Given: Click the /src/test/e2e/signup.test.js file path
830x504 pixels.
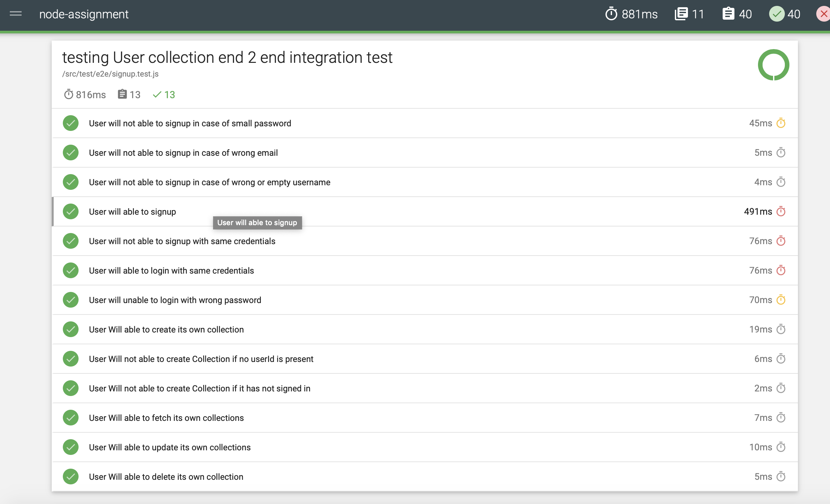Looking at the screenshot, I should (x=110, y=74).
